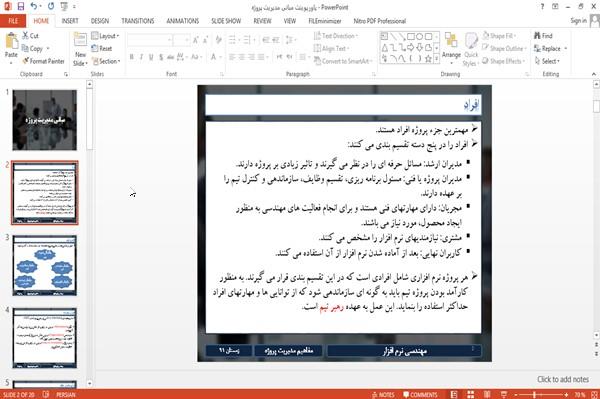The width and height of the screenshot is (600, 399).
Task: Toggle strikethrough text
Action: [171, 57]
